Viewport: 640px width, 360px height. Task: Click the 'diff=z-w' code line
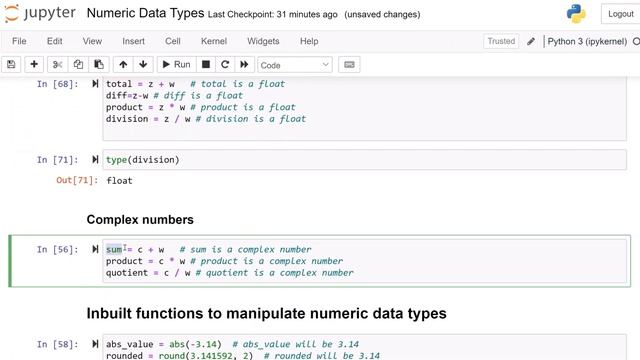pos(174,96)
